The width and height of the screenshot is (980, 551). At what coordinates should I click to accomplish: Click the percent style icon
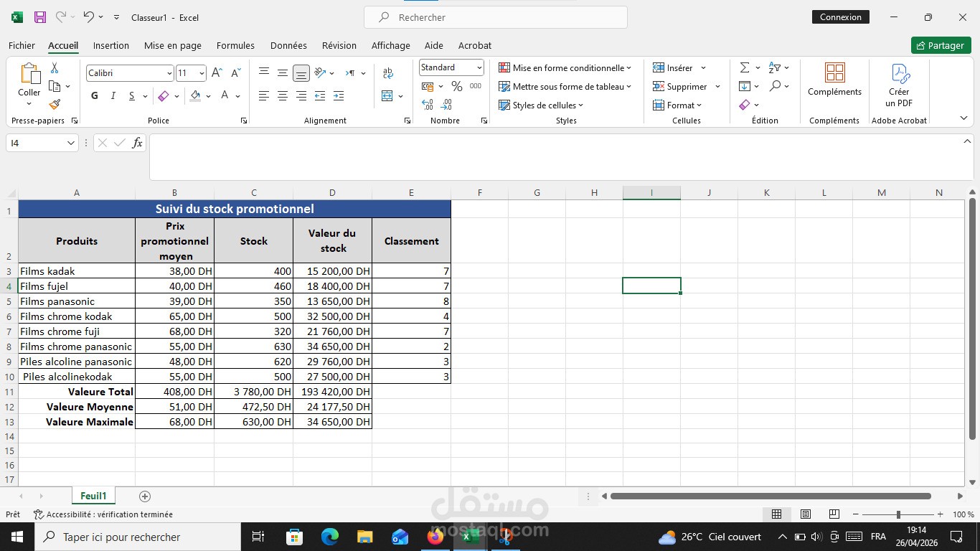pyautogui.click(x=456, y=86)
